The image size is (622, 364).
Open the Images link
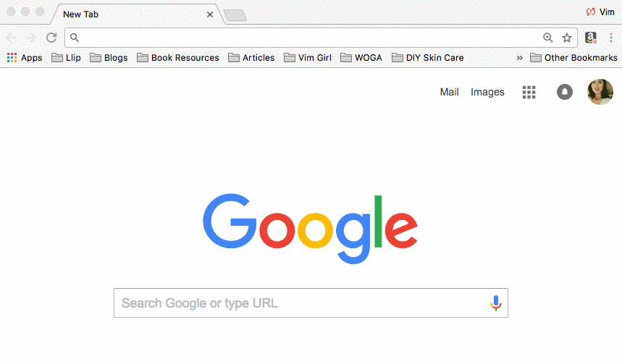point(487,92)
